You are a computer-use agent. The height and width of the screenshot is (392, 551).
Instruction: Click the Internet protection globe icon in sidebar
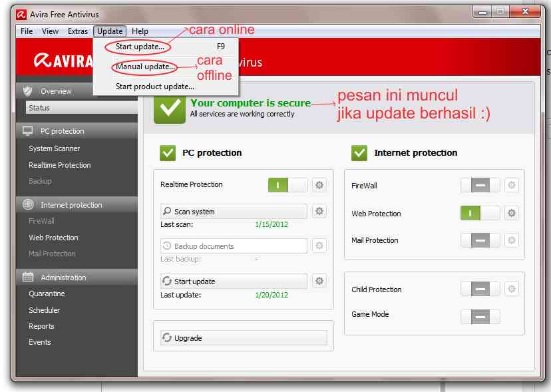pyautogui.click(x=28, y=204)
